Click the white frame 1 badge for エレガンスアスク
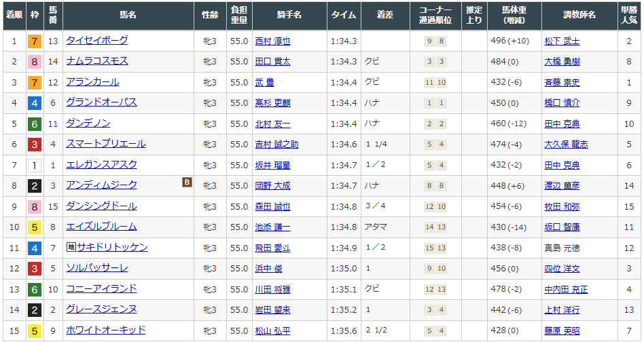Screen dimensions: 644x342 pos(34,166)
